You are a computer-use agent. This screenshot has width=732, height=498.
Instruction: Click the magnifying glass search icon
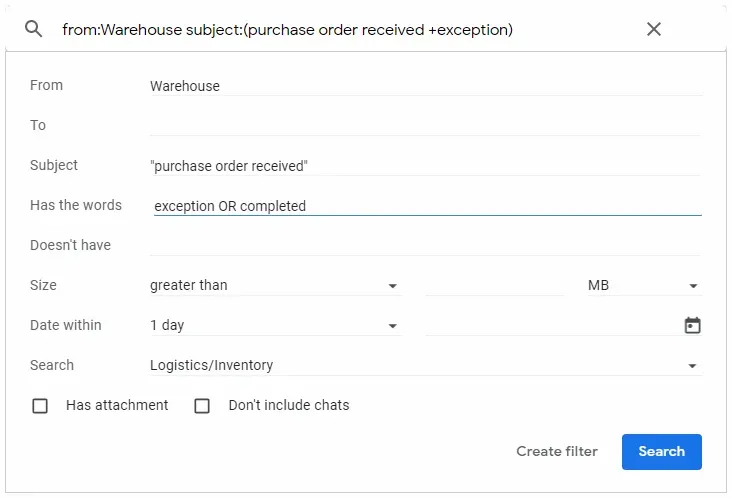[34, 29]
